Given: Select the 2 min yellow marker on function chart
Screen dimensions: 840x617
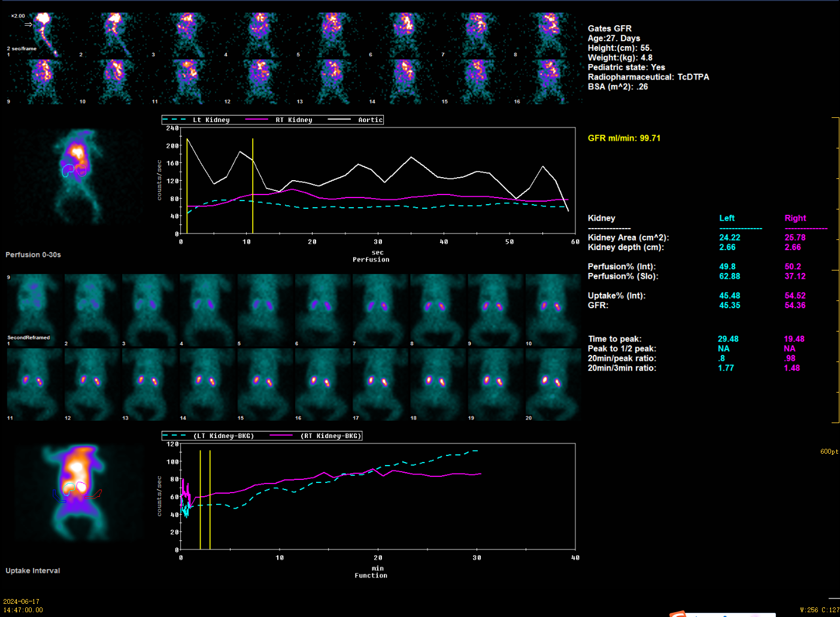Looking at the screenshot, I should pos(200,500).
